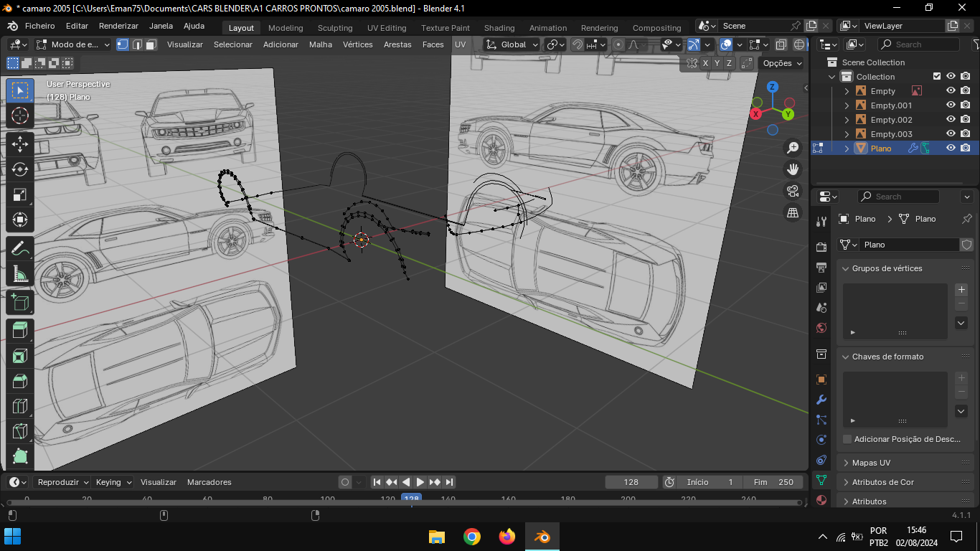Toggle X-axis mirror in the viewport

click(706, 63)
